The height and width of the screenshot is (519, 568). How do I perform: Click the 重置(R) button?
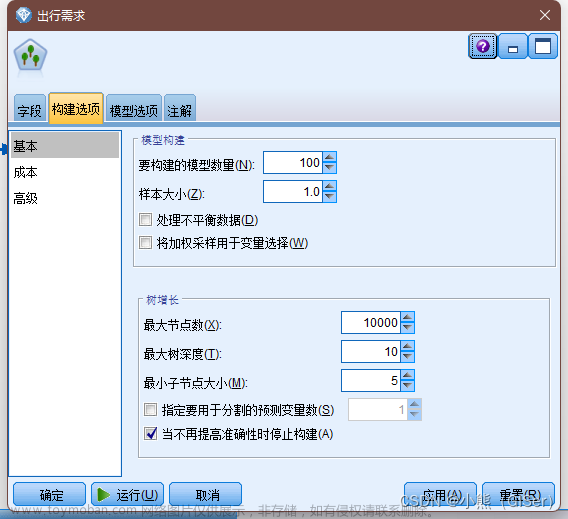pyautogui.click(x=518, y=494)
